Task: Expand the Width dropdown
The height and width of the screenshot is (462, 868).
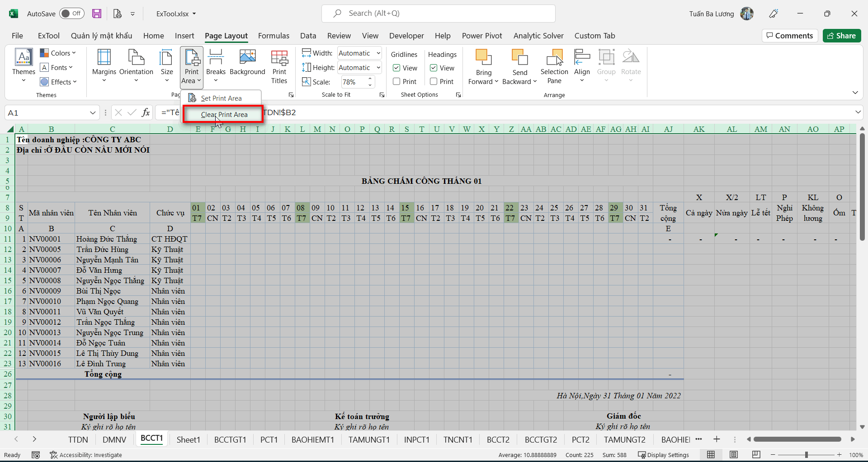Action: tap(378, 53)
